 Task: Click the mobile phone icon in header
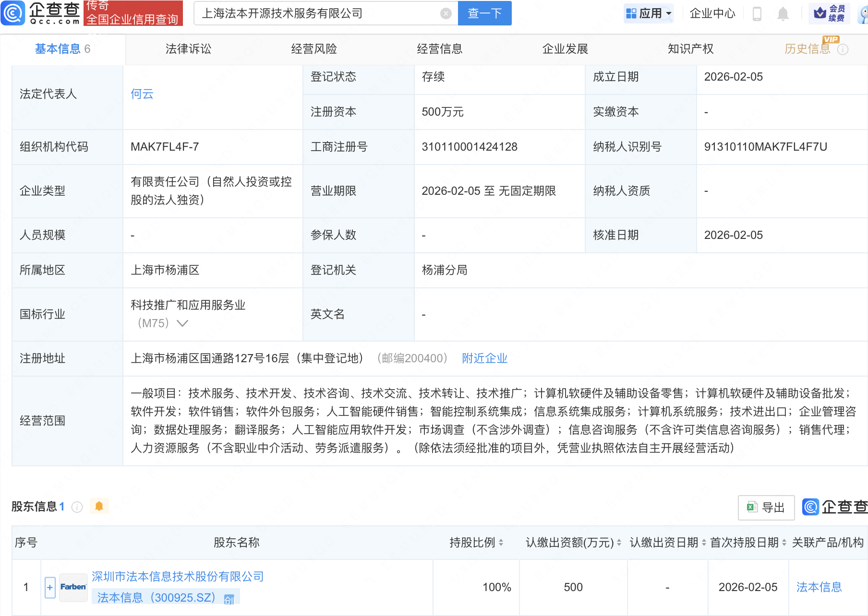[x=758, y=13]
